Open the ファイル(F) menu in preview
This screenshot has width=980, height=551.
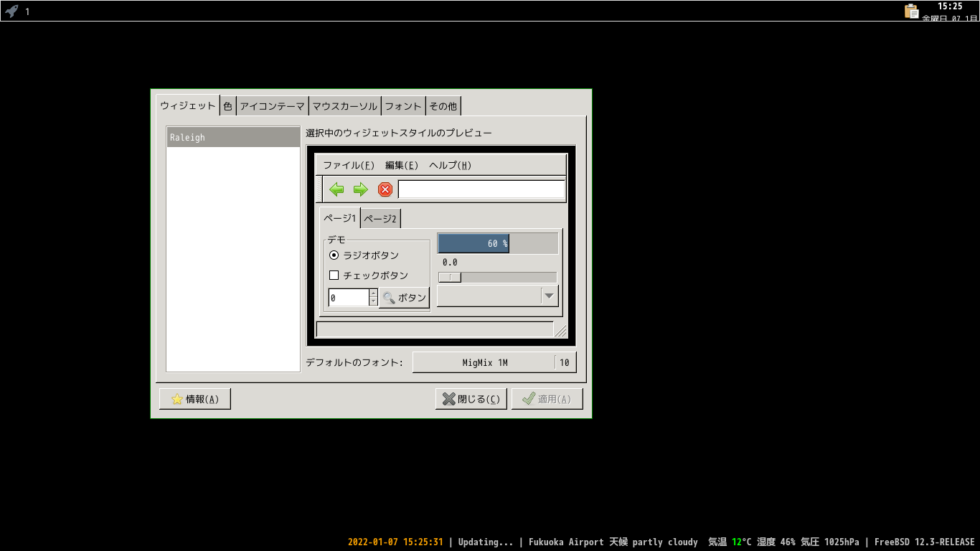349,165
